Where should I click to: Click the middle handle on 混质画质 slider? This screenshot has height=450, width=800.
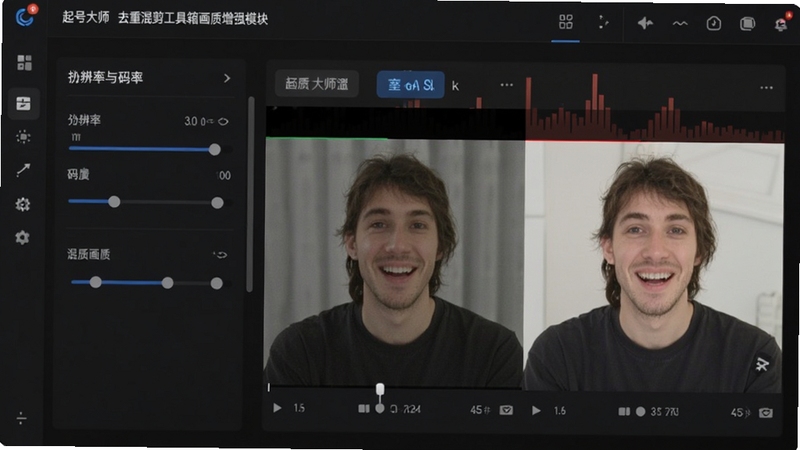point(167,283)
